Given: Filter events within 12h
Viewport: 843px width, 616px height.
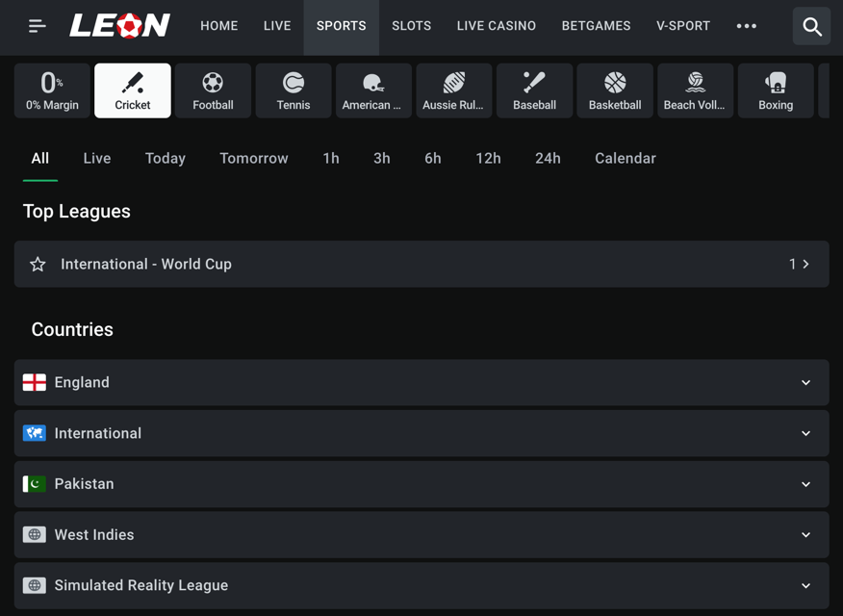Looking at the screenshot, I should click(x=488, y=158).
